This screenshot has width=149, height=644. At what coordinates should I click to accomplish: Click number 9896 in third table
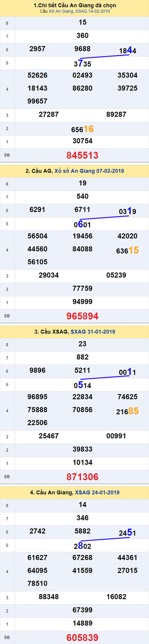pos(37,371)
